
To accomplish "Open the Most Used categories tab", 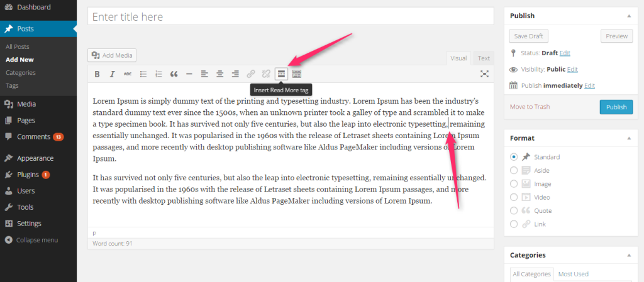I will pos(574,274).
